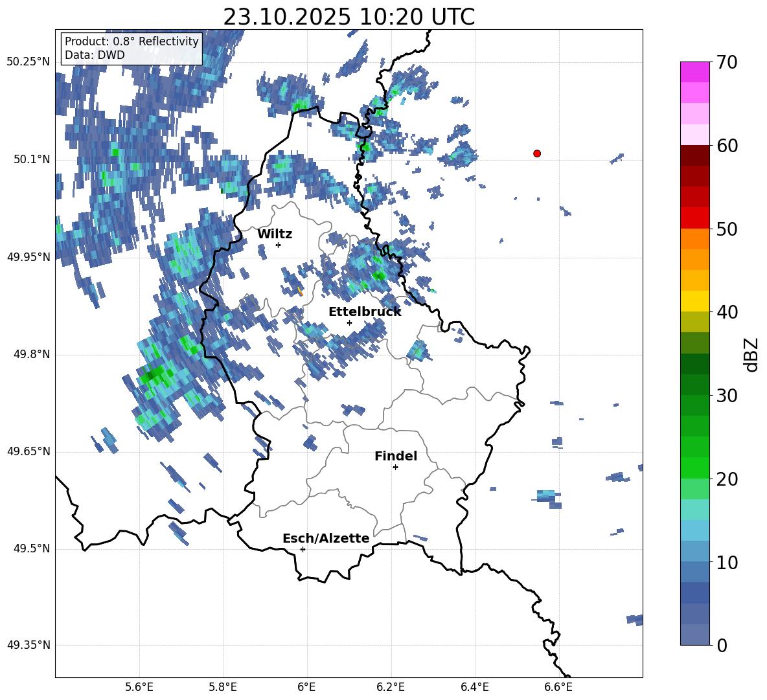767x700 pixels.
Task: Click the 49.65°N latitude label
Action: coord(29,451)
